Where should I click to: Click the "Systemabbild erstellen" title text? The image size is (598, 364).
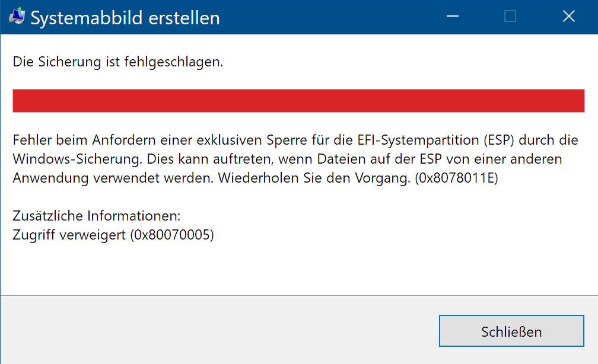coord(125,18)
